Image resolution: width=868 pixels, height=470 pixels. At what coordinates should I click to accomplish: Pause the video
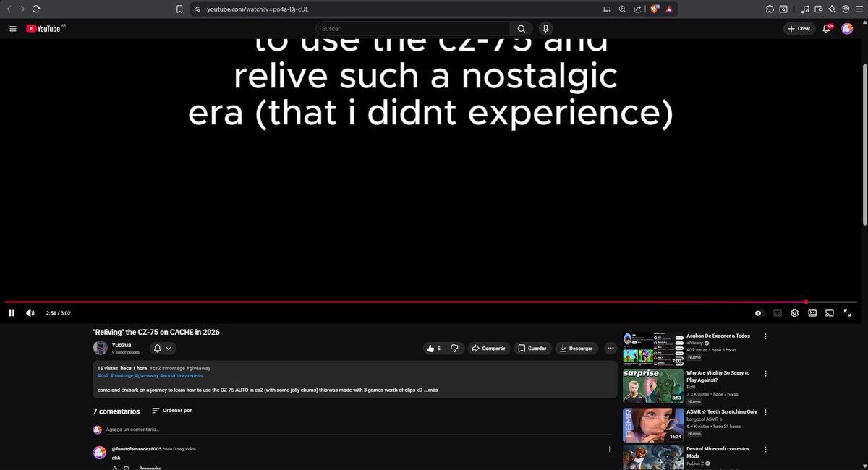point(12,313)
